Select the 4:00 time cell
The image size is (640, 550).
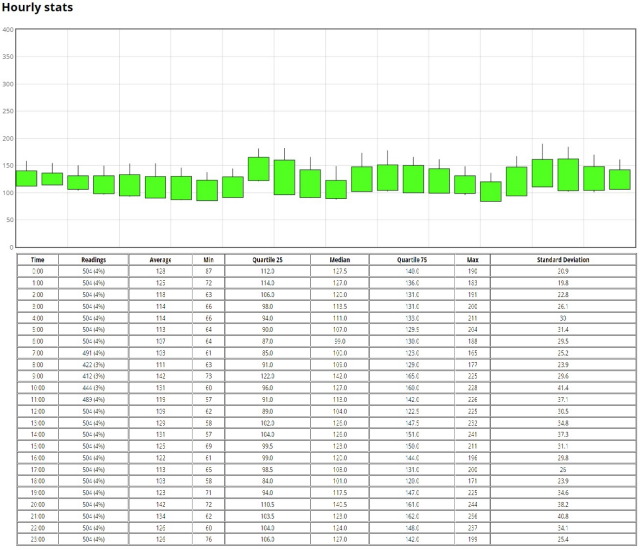click(38, 318)
